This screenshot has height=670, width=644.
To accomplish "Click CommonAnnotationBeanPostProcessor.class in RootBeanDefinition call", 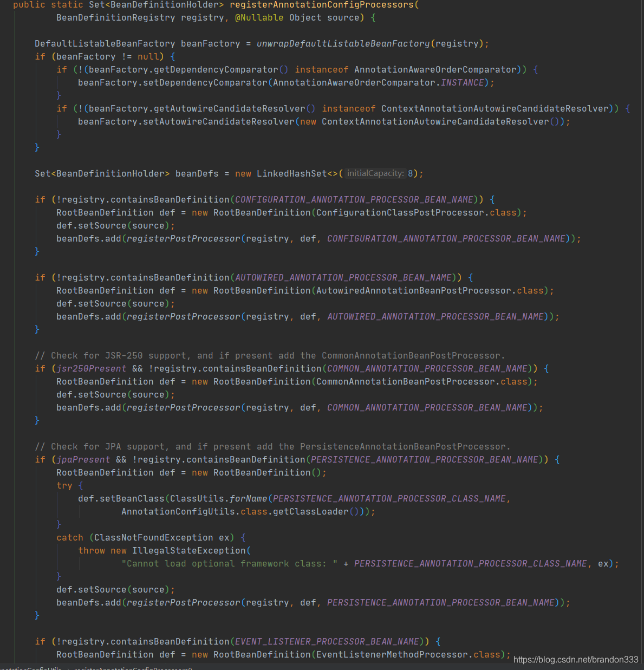I will click(x=422, y=382).
